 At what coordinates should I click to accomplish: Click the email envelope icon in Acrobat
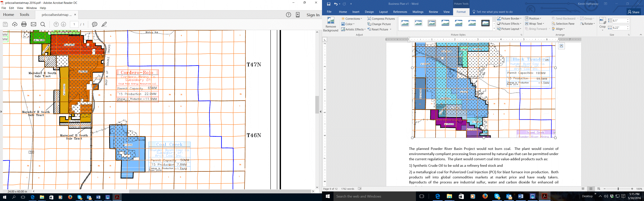pos(34,24)
